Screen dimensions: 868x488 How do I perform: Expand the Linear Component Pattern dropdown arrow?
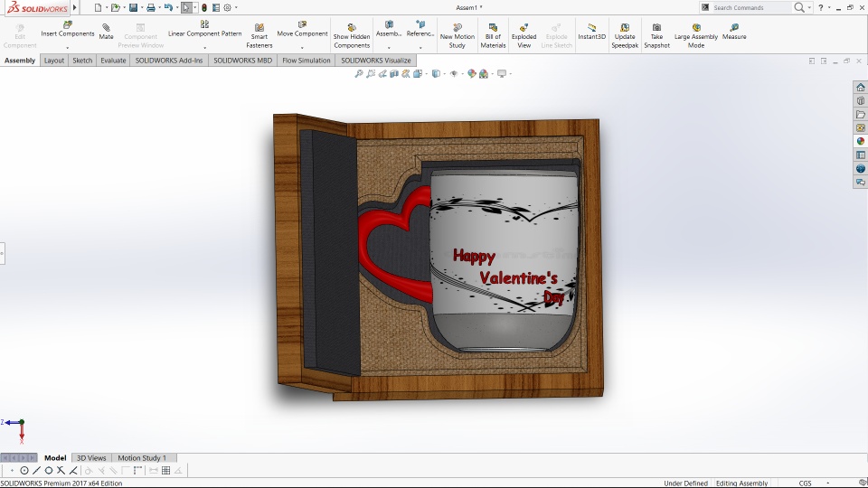pos(204,47)
